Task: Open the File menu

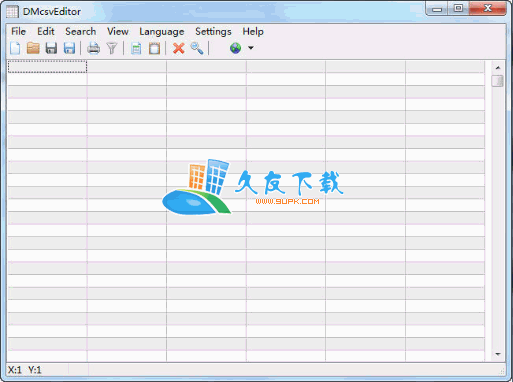Action: (x=18, y=31)
